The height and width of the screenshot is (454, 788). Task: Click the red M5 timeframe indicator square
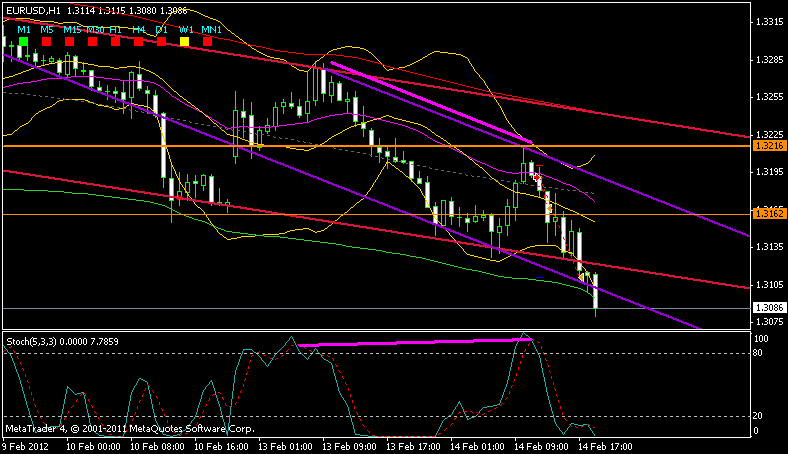click(46, 42)
